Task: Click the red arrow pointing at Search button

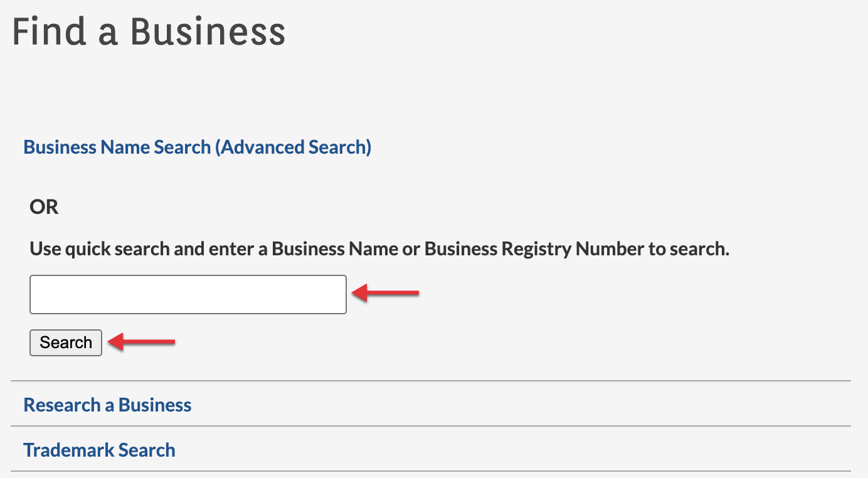Action: (x=141, y=342)
